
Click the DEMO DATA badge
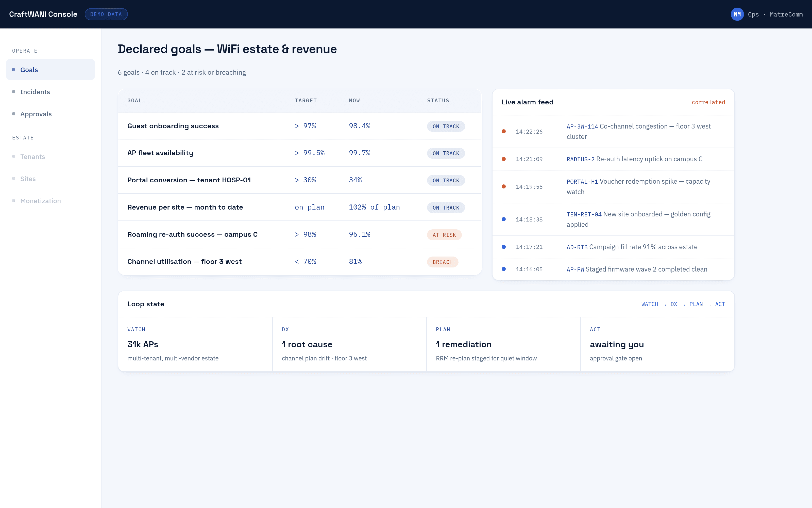[106, 14]
